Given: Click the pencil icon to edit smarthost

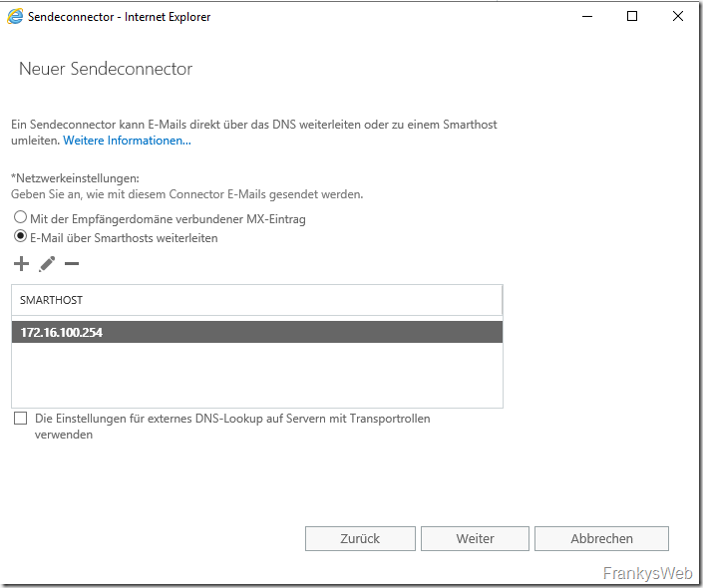Looking at the screenshot, I should click(47, 264).
